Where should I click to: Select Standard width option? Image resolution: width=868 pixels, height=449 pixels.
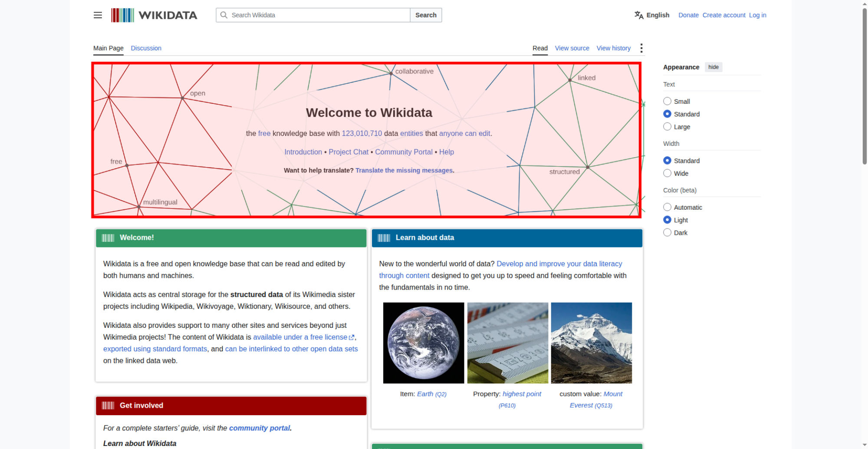pos(667,160)
